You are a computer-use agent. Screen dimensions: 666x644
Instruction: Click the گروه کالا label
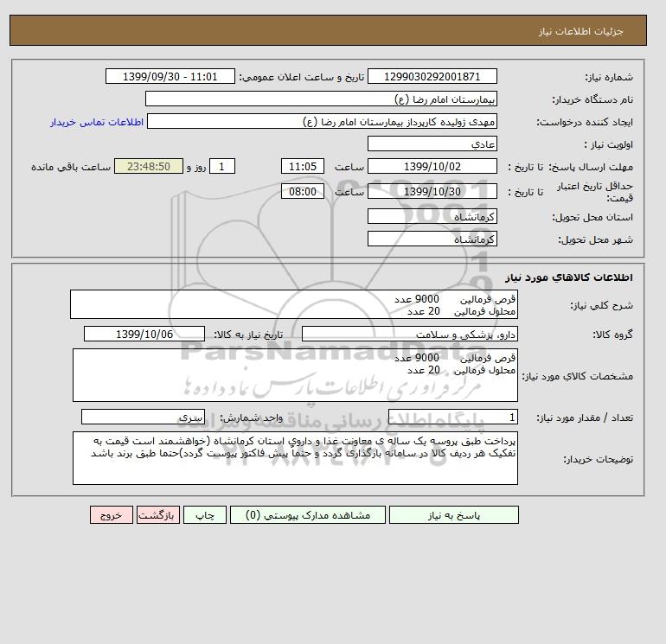[x=613, y=335]
